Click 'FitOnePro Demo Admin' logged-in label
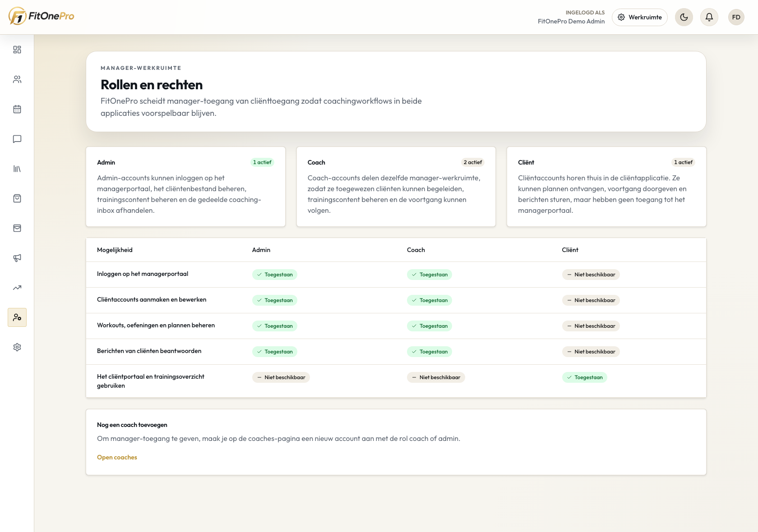 tap(571, 21)
